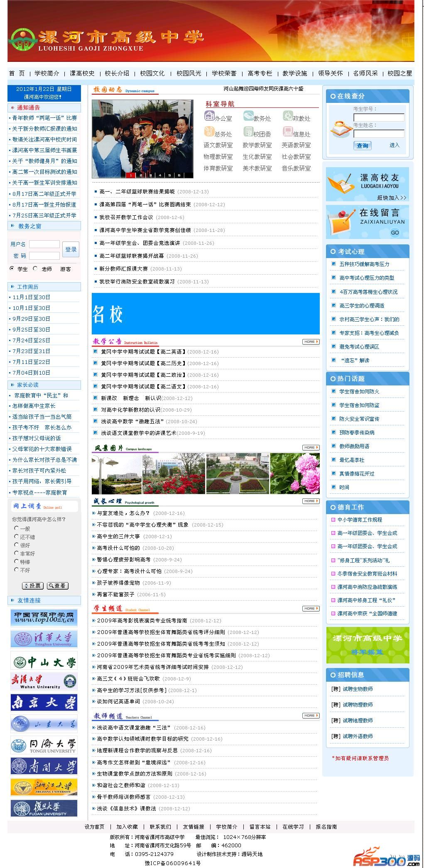Open notice 青年教师“两笔一话”比赛
The height and width of the screenshot is (868, 424).
click(45, 118)
